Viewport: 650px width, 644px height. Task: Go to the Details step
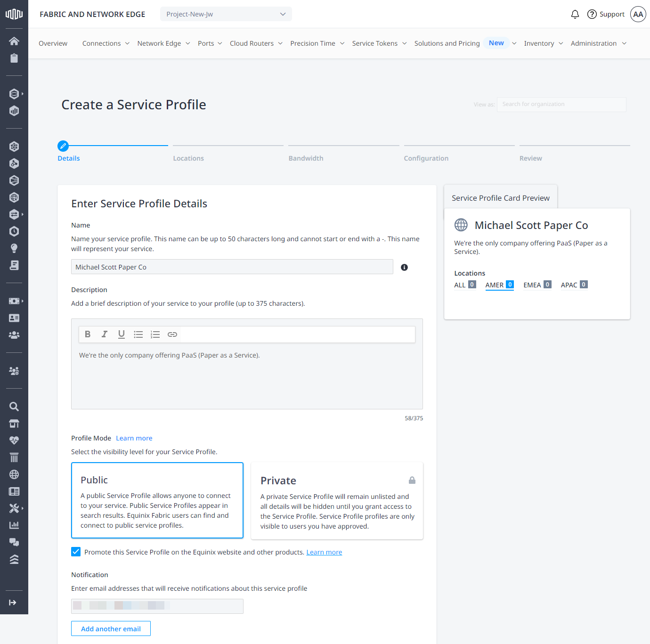click(69, 158)
